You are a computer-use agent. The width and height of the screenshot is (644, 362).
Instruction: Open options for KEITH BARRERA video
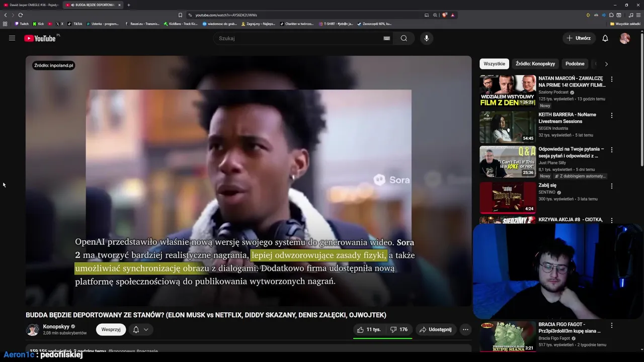(612, 116)
